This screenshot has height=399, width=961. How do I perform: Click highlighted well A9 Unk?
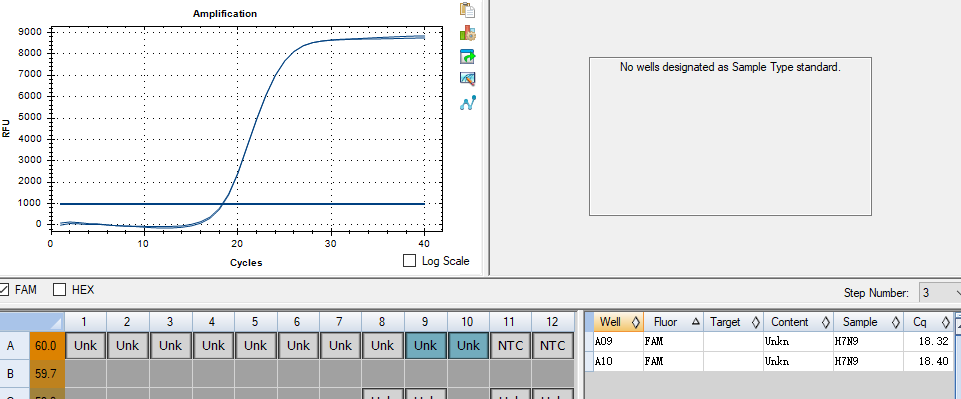point(425,346)
